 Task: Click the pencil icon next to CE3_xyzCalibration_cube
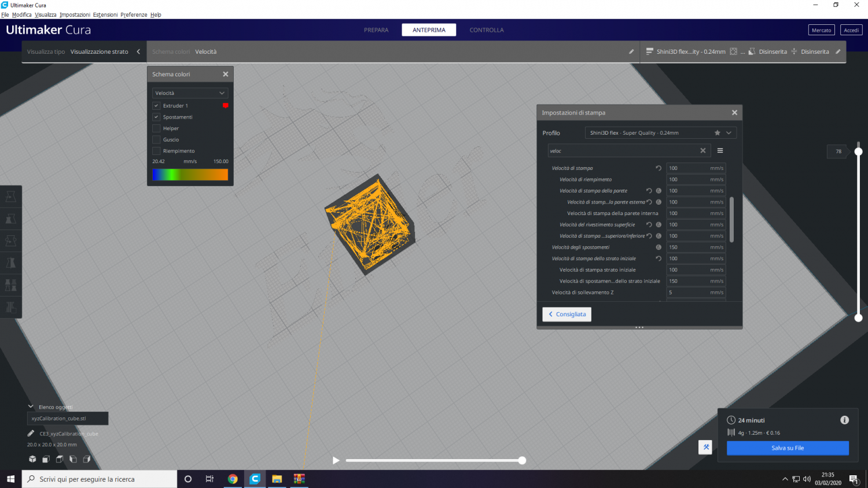(31, 433)
